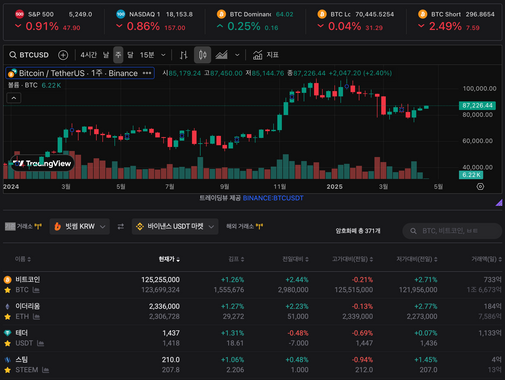Open the chart icon next to ETH
Screen dimensions: 505x380
(x=36, y=317)
